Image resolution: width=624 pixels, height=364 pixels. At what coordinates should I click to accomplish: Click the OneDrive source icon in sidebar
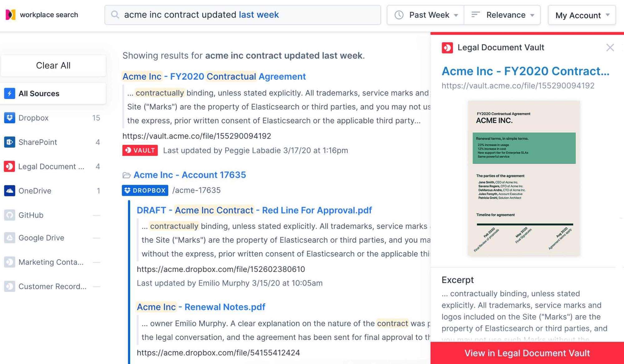pos(10,191)
